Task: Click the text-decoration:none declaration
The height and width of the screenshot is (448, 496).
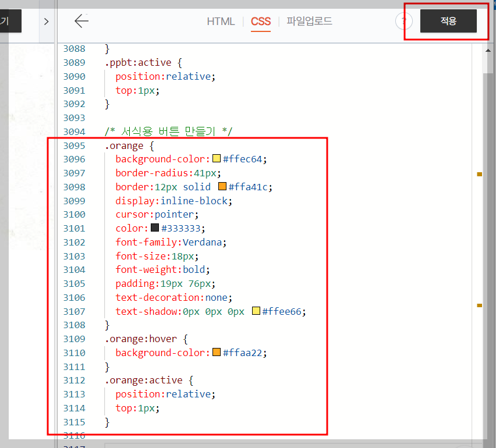Action: click(x=173, y=297)
